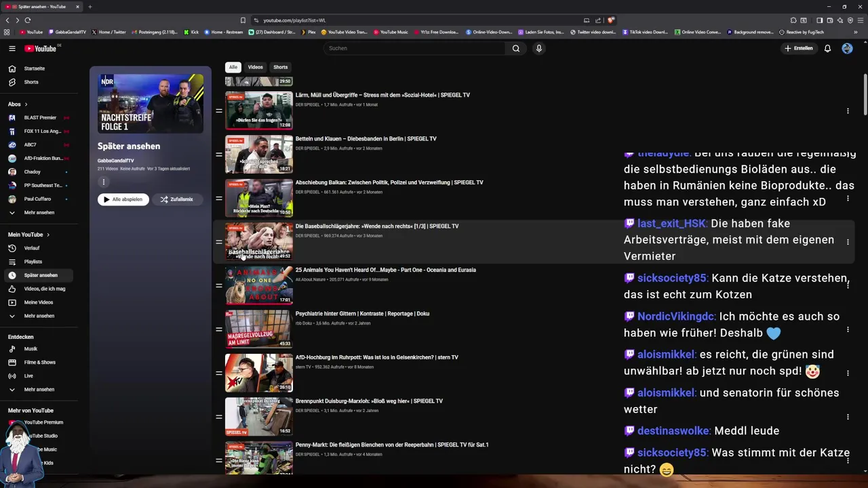
Task: Click the address bar URL
Action: (295, 20)
